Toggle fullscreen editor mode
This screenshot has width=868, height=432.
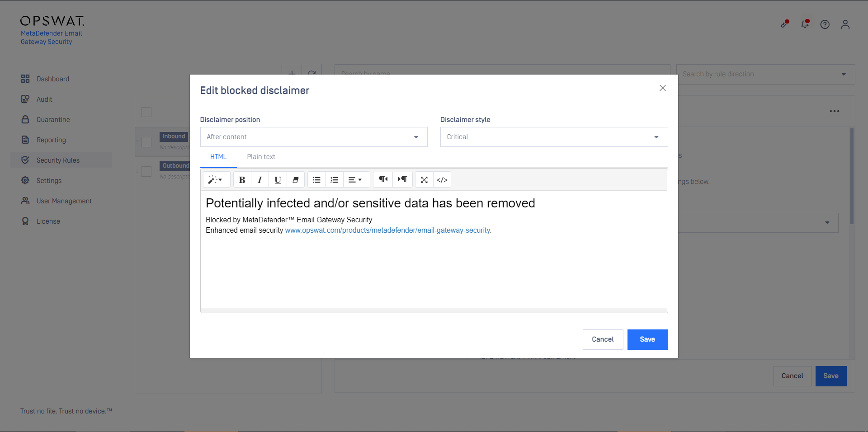tap(424, 180)
